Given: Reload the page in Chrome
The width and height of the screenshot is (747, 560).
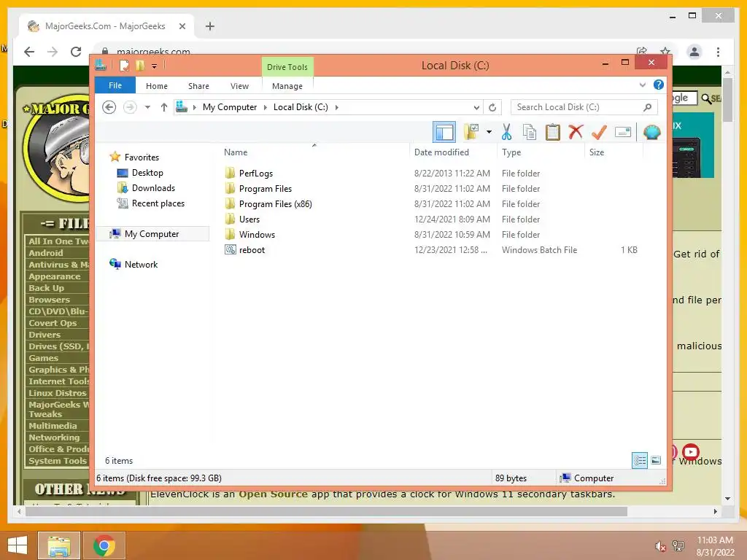Looking at the screenshot, I should click(x=76, y=52).
